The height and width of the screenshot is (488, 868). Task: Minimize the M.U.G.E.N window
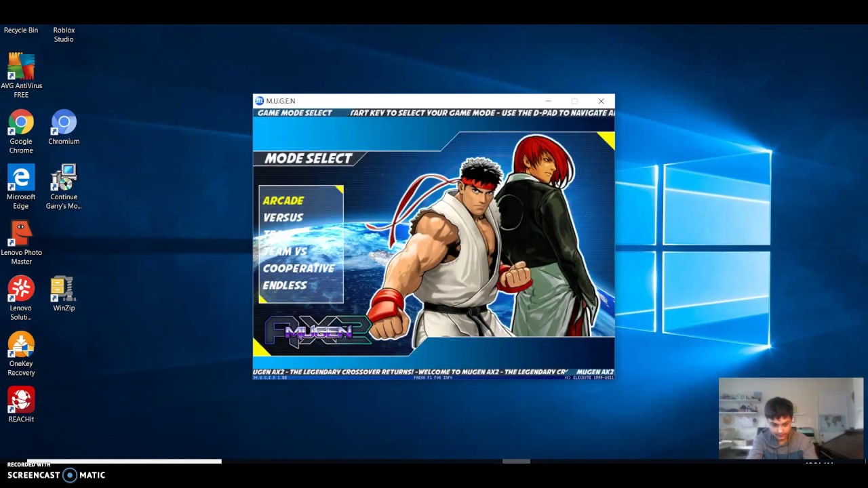(x=549, y=101)
